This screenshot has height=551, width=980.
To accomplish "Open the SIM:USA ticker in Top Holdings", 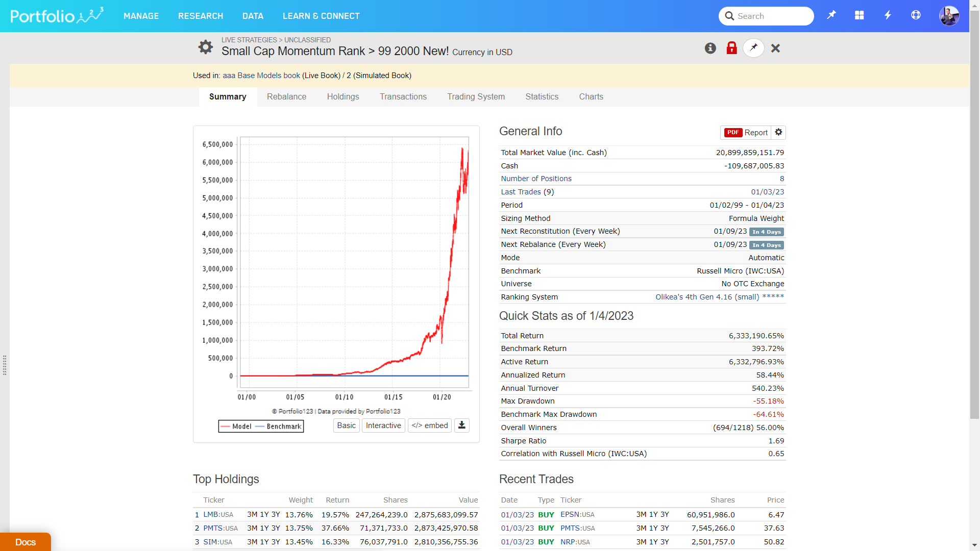I will (218, 542).
